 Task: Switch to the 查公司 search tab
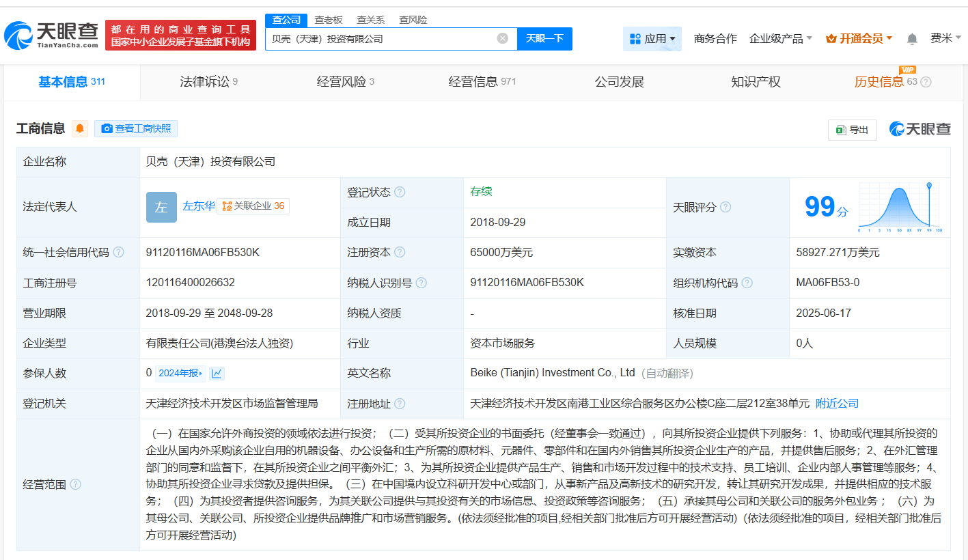286,20
